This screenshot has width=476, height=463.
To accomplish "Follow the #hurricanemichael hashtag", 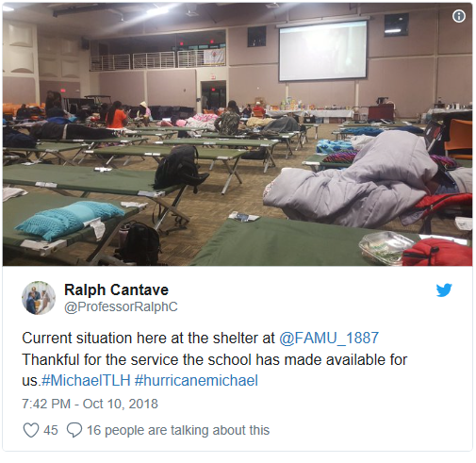I will [x=196, y=380].
